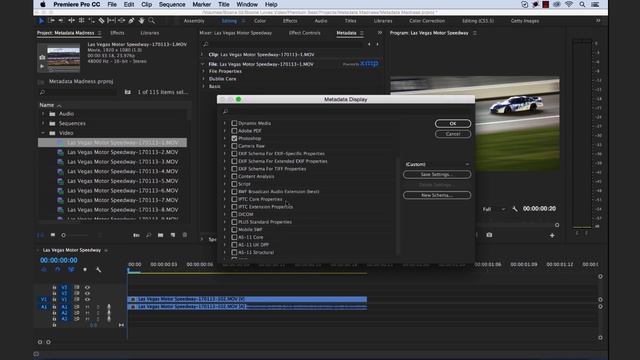Image resolution: width=640 pixels, height=360 pixels.
Task: Delete selected item with trash icon
Action: tap(185, 235)
